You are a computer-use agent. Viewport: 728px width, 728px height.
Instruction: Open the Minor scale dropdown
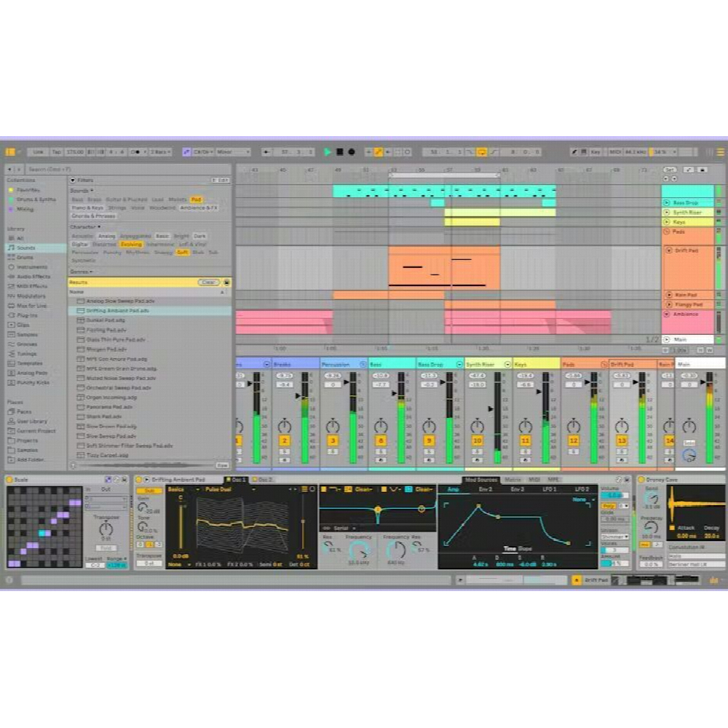coord(232,151)
